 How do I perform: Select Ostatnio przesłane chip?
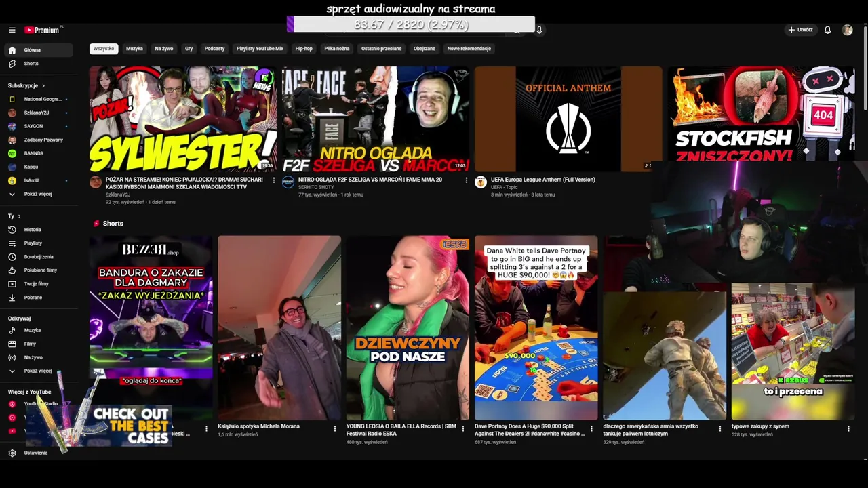pos(381,49)
